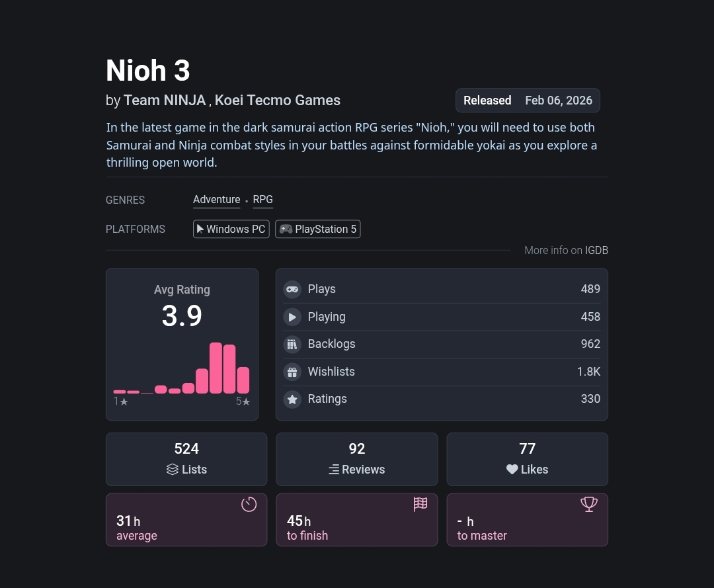Click the Nioh 3 title
Viewport: 714px width, 588px height.
147,71
